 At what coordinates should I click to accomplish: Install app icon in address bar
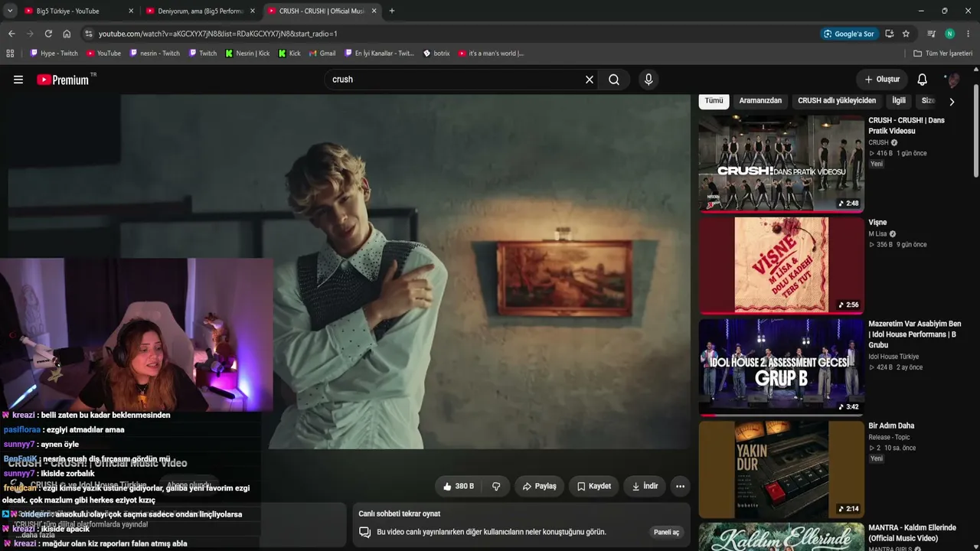coord(889,34)
